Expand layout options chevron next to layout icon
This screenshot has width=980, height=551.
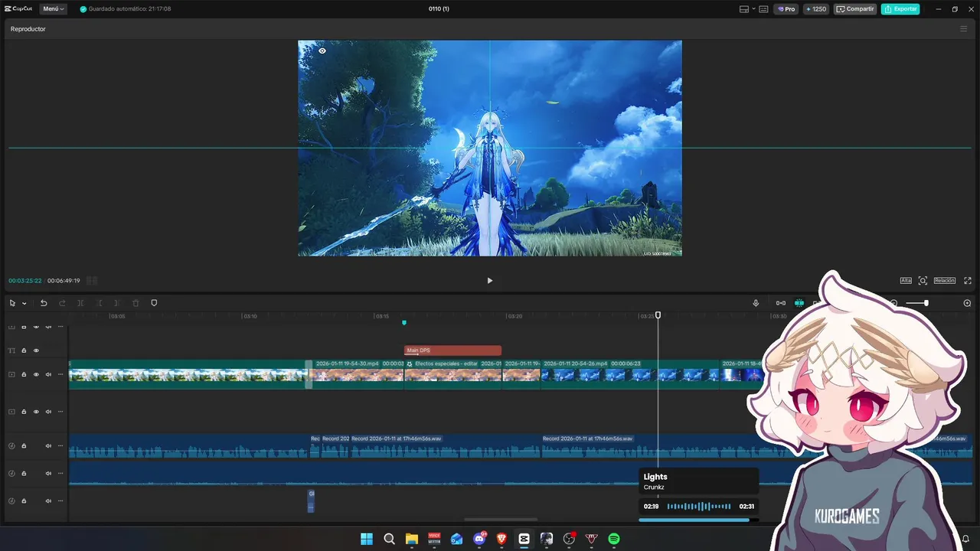753,9
